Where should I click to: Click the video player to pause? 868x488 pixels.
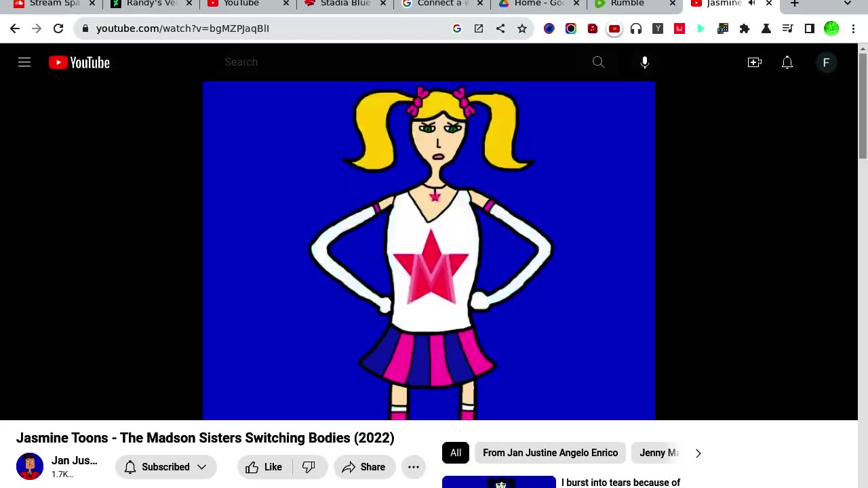coord(429,251)
